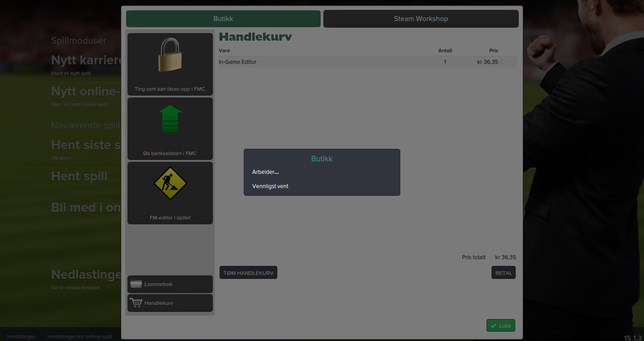Choose Hent siste s… in the background menu
The height and width of the screenshot is (341, 644).
[x=86, y=145]
